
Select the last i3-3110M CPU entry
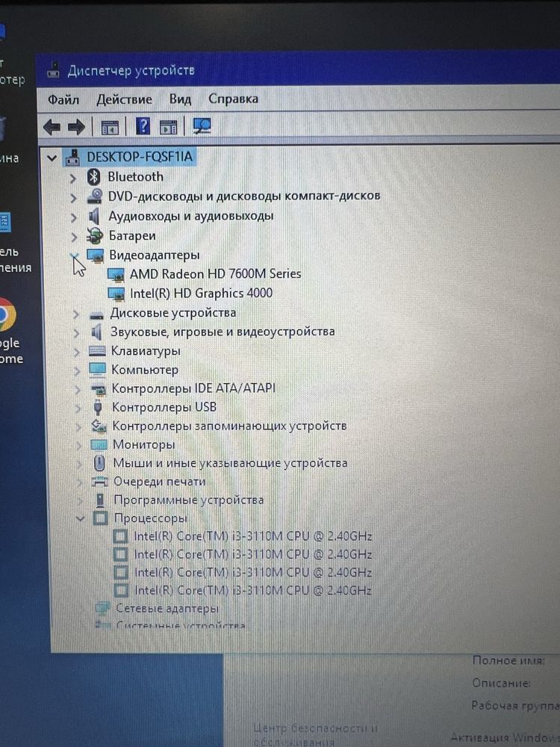253,591
